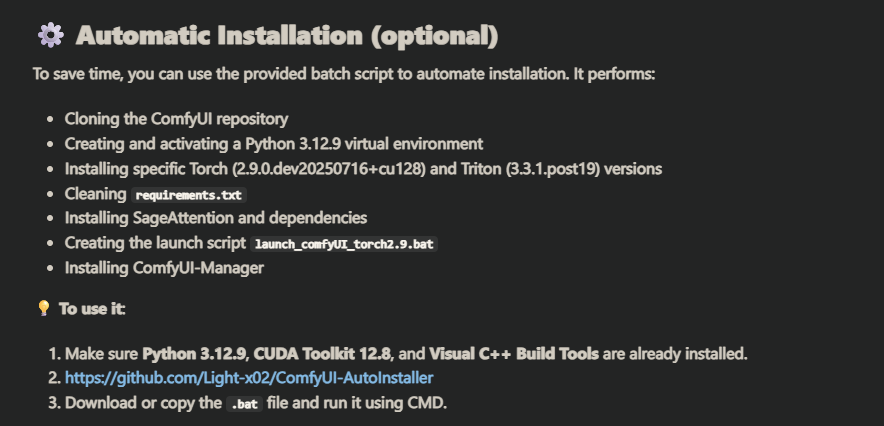Click the Installing SageAttention and dependencies bullet
Screen dimensions: 884x426
pyautogui.click(x=215, y=218)
